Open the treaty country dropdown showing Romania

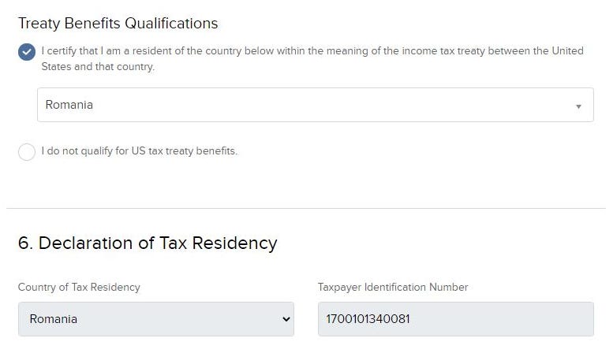coord(316,105)
